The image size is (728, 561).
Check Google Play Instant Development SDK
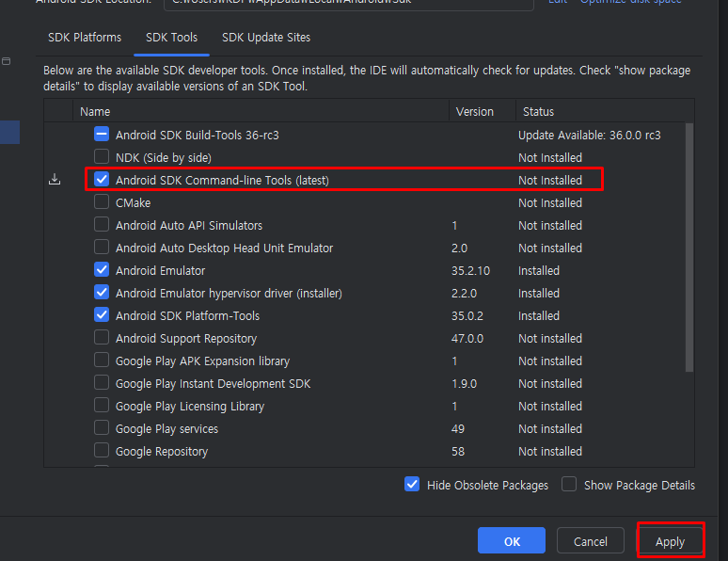coord(102,382)
